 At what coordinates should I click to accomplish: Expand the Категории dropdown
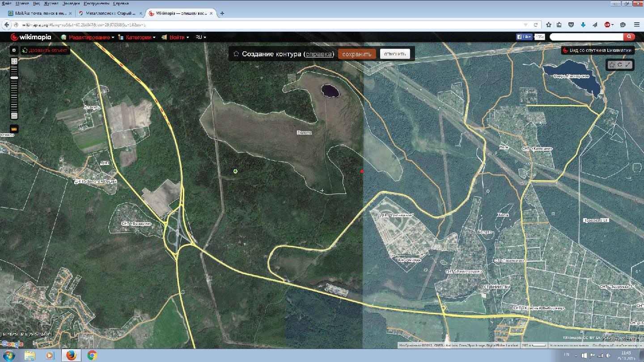[140, 37]
